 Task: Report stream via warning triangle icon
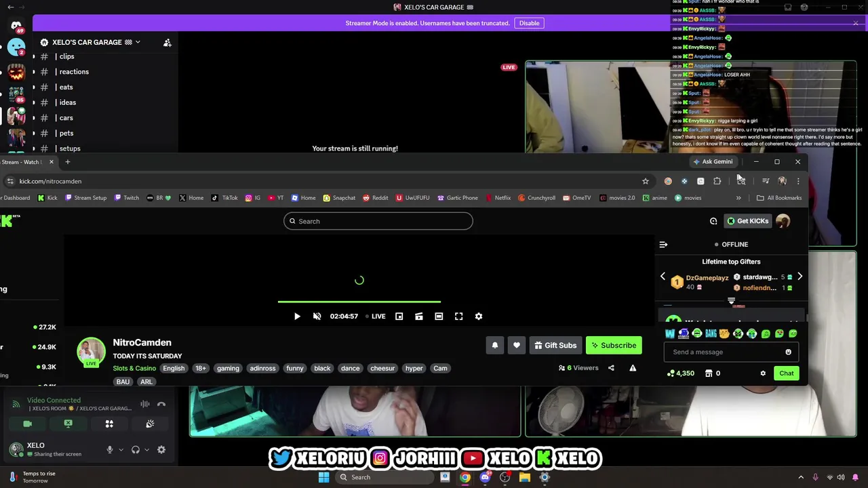click(633, 368)
